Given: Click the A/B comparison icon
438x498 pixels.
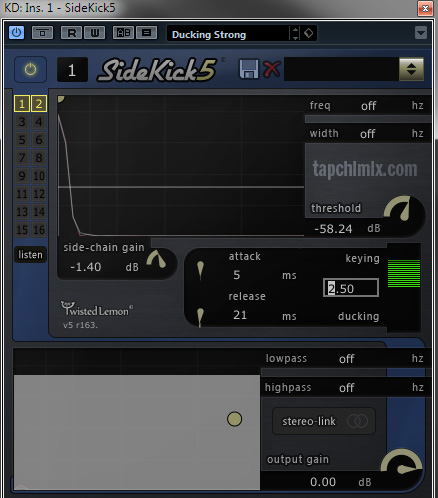Looking at the screenshot, I should [x=123, y=33].
